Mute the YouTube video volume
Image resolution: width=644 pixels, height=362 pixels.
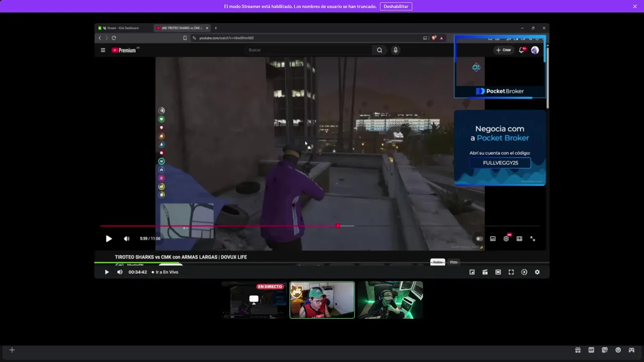(x=127, y=239)
